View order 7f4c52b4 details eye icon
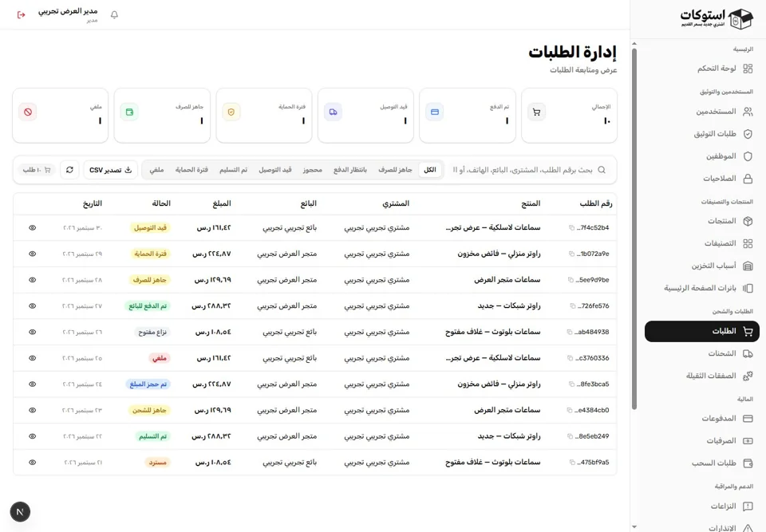 pyautogui.click(x=32, y=227)
